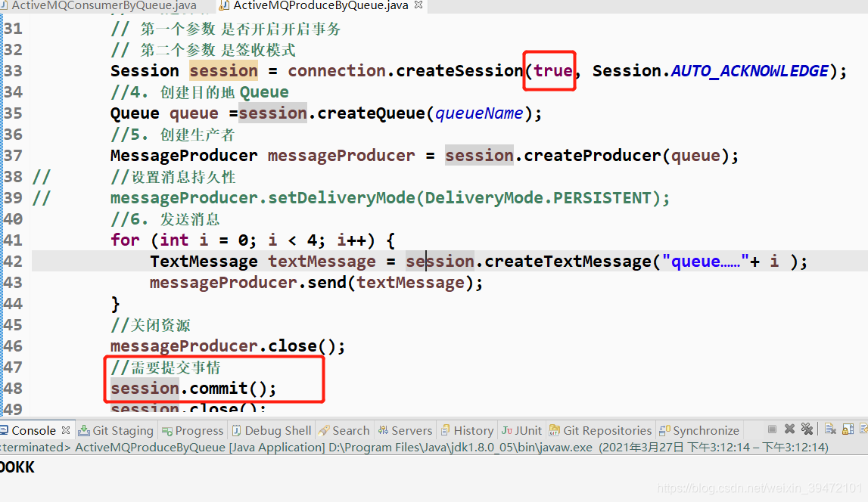Open the History view tab
This screenshot has width=868, height=502.
pyautogui.click(x=467, y=430)
